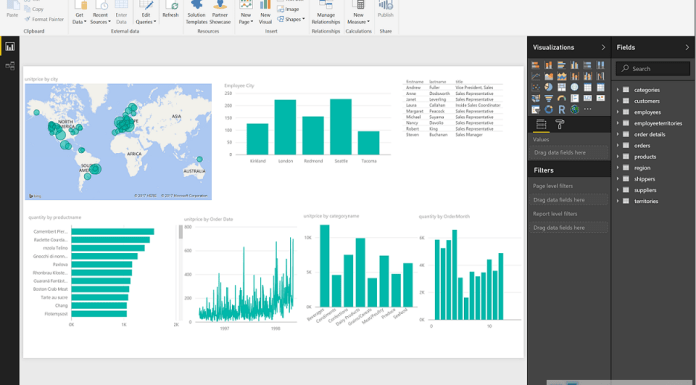Expand the products table in Fields
This screenshot has width=696, height=385.
(x=617, y=156)
